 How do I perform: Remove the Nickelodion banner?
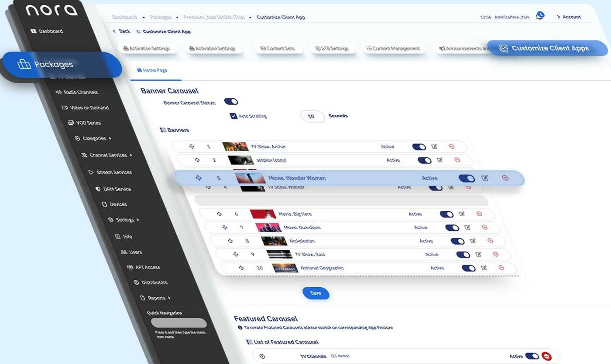click(x=490, y=241)
